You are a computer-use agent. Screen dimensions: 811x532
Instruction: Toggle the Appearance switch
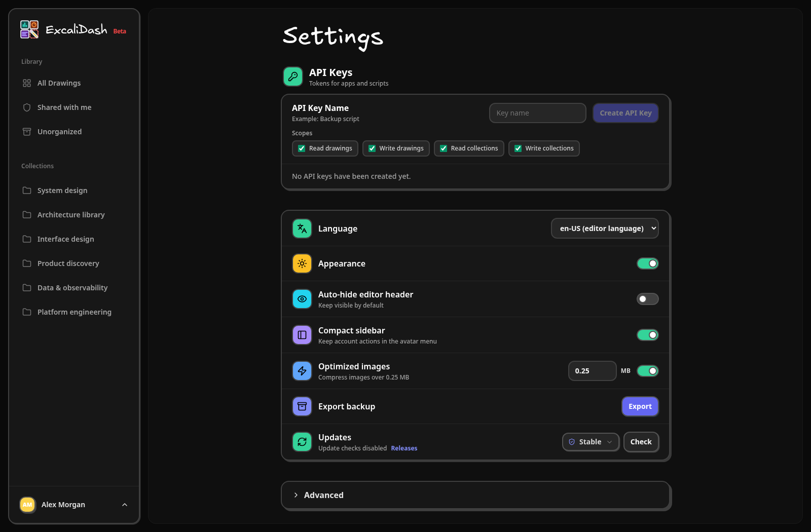click(x=648, y=263)
